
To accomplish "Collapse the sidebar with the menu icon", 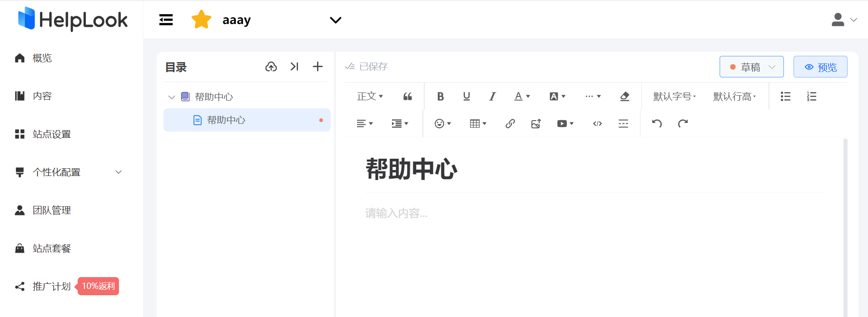I will (x=166, y=20).
